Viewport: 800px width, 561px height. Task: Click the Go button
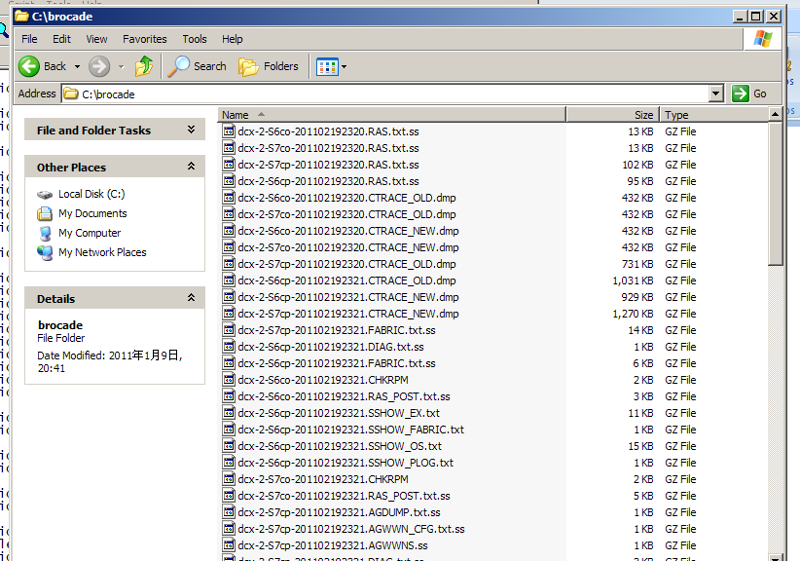(750, 94)
